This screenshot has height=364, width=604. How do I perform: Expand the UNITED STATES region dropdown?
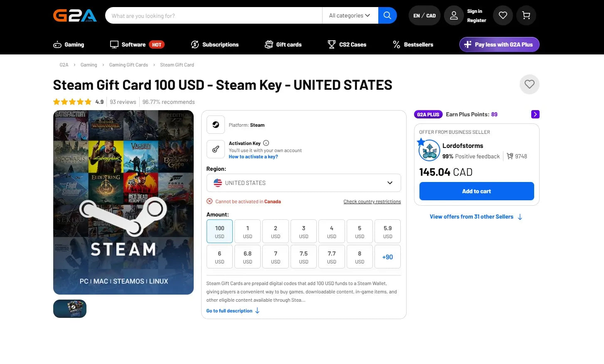point(304,183)
